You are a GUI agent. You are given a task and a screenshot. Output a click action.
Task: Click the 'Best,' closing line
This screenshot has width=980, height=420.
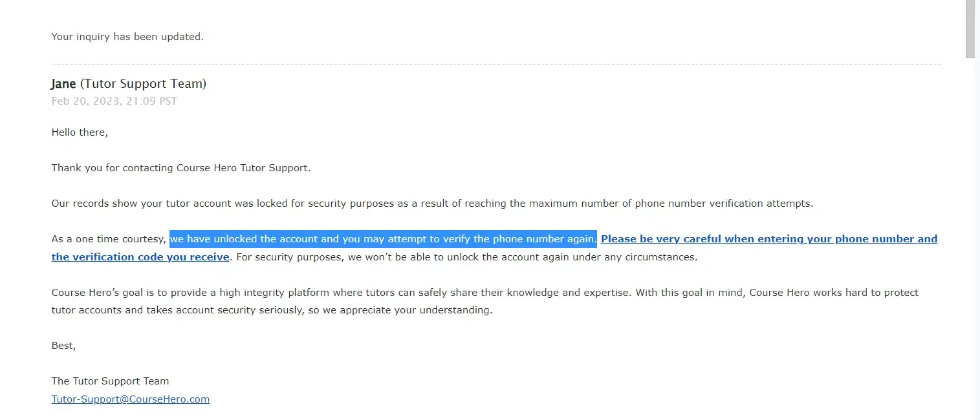click(63, 346)
